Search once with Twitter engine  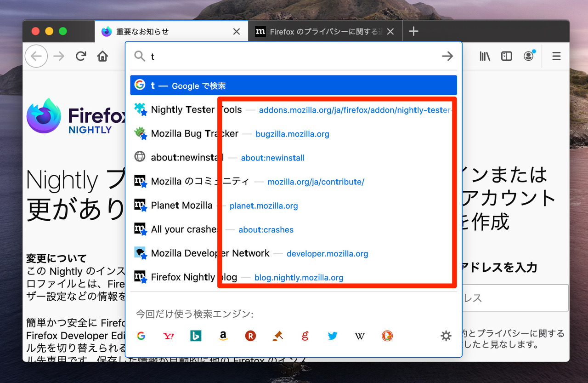click(333, 336)
